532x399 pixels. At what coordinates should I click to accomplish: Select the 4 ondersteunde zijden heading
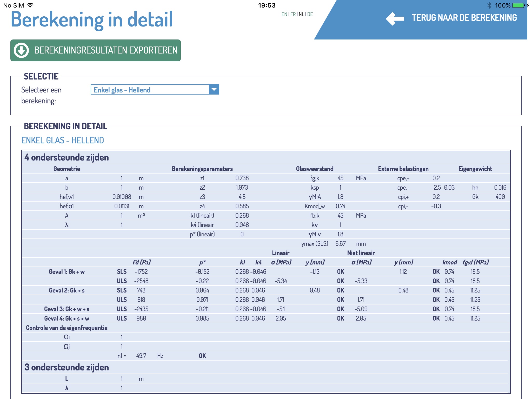point(66,157)
